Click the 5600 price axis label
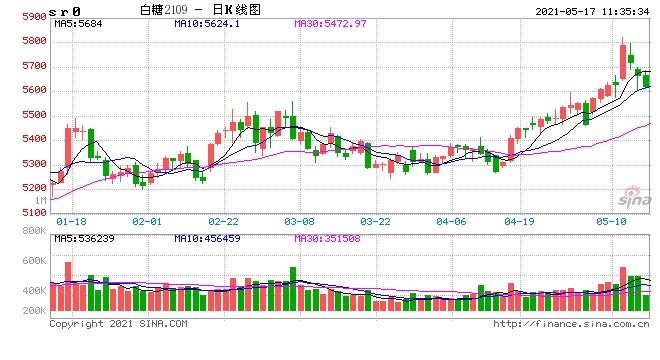660x360 pixels. [34, 90]
